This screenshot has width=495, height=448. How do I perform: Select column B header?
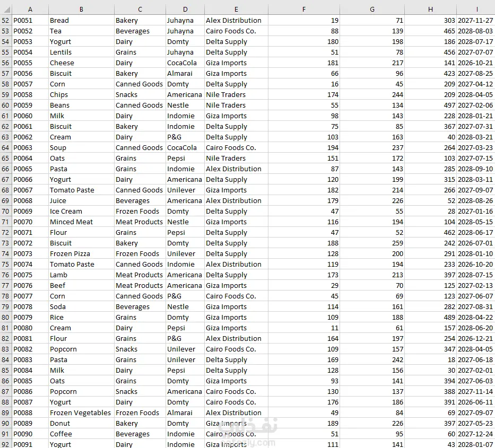pos(82,10)
